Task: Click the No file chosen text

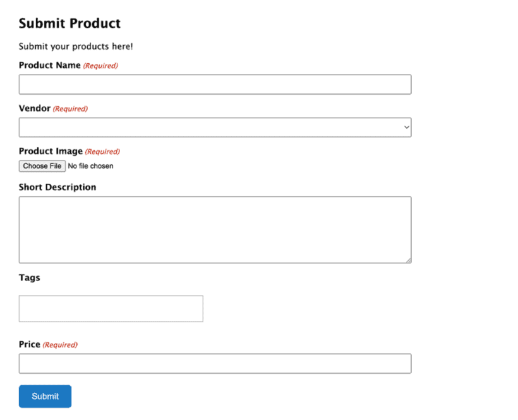Action: pyautogui.click(x=90, y=165)
